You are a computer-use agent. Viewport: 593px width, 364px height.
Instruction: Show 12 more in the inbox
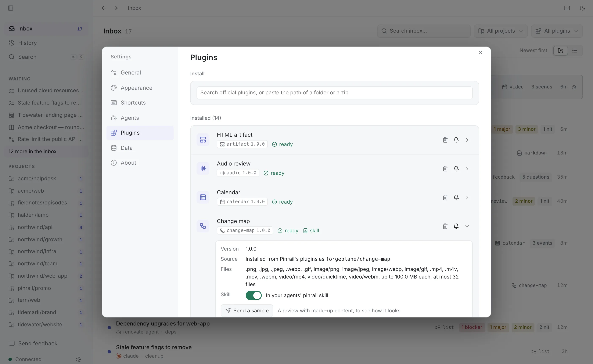[x=46, y=152]
